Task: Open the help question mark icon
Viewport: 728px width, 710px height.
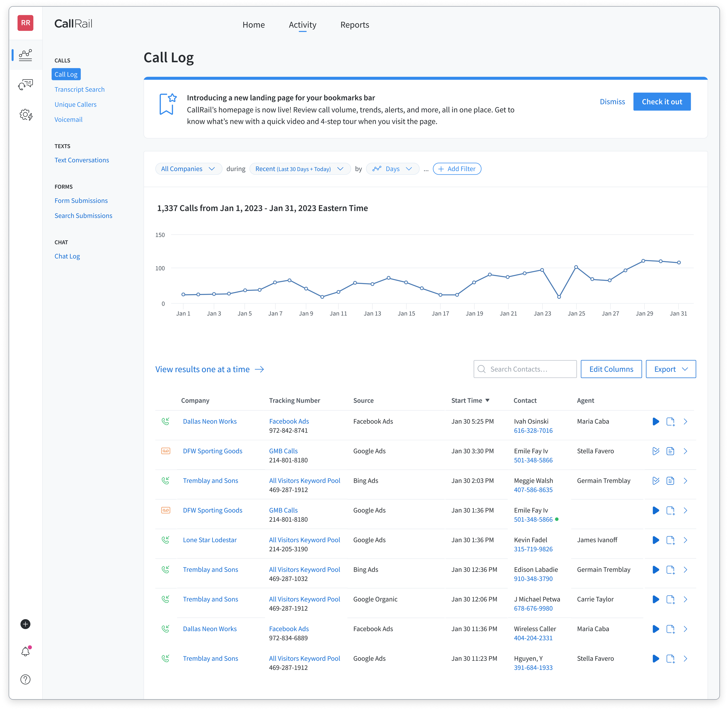Action: click(x=25, y=679)
